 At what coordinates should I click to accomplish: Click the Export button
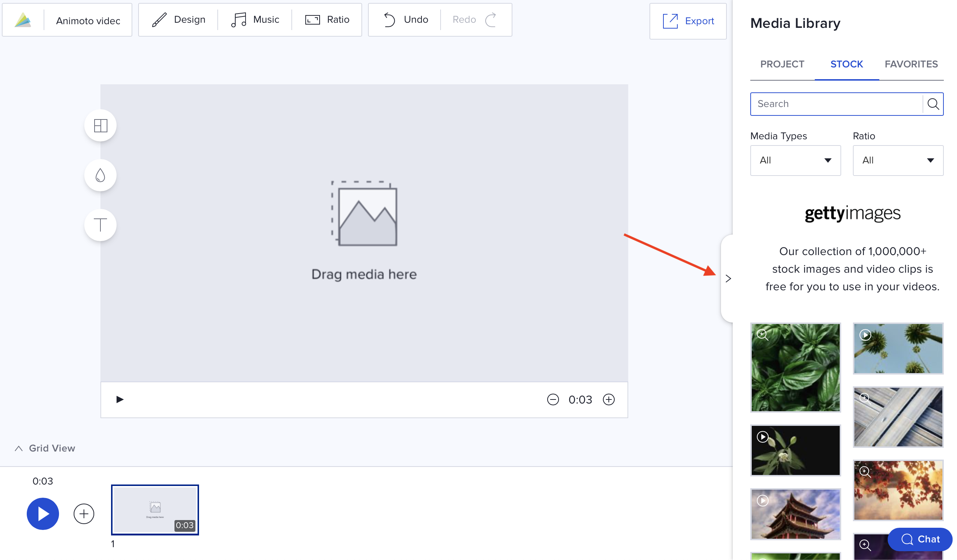coord(688,20)
